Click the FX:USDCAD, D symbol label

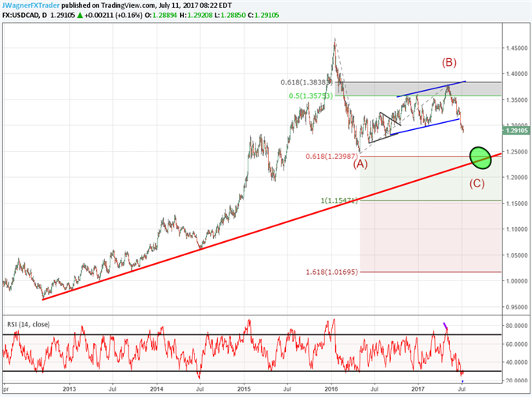point(25,15)
